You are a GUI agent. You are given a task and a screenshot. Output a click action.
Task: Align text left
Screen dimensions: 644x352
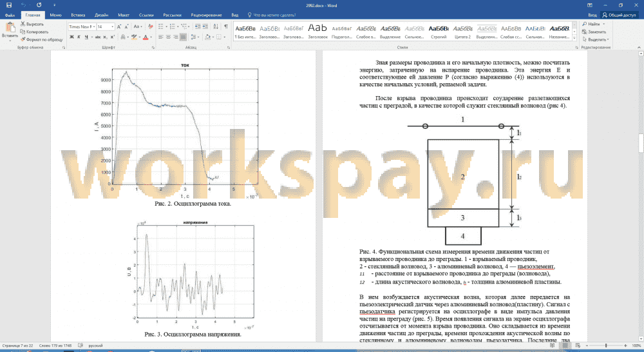coord(160,37)
